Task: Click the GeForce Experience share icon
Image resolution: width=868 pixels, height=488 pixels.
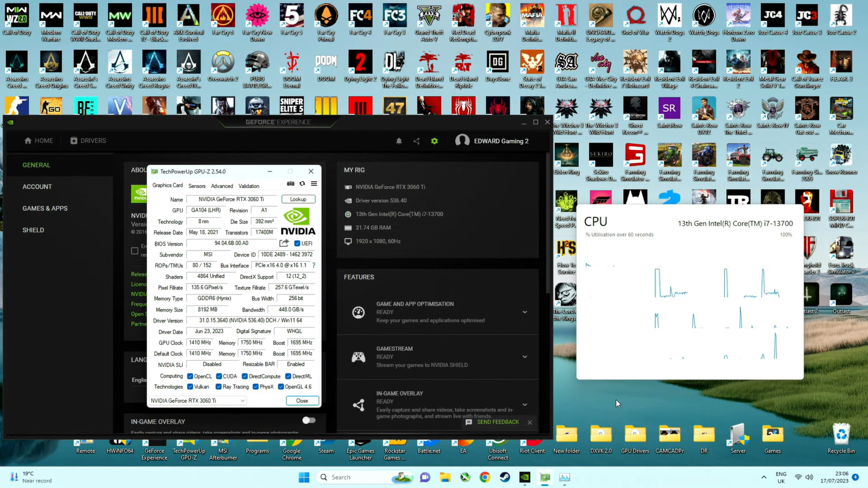Action: click(416, 141)
